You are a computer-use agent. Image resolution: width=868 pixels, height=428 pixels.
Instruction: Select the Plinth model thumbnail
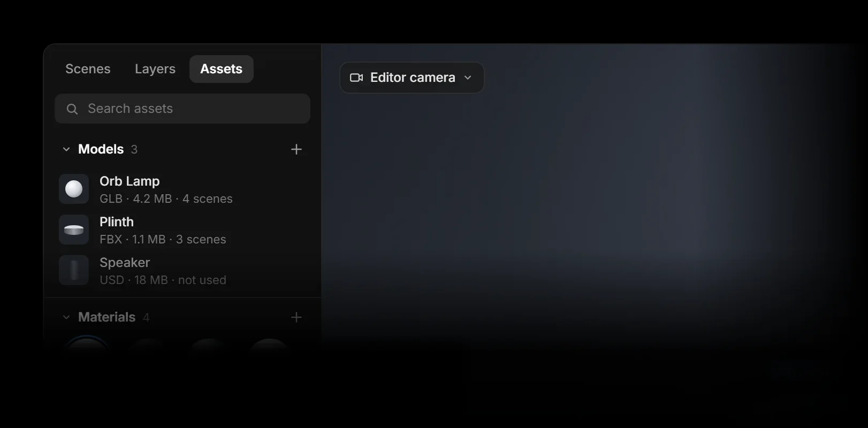74,230
